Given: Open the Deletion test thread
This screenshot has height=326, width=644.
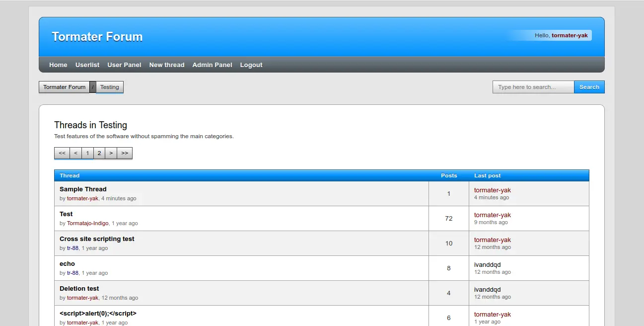Looking at the screenshot, I should click(79, 289).
